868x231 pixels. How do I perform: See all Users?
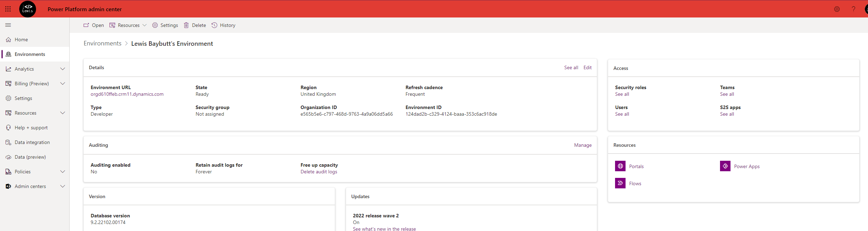pyautogui.click(x=622, y=114)
